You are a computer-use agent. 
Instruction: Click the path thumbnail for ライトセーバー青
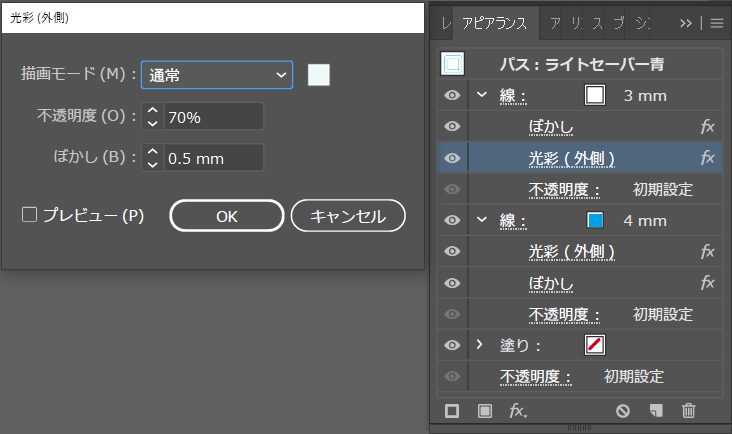[452, 63]
